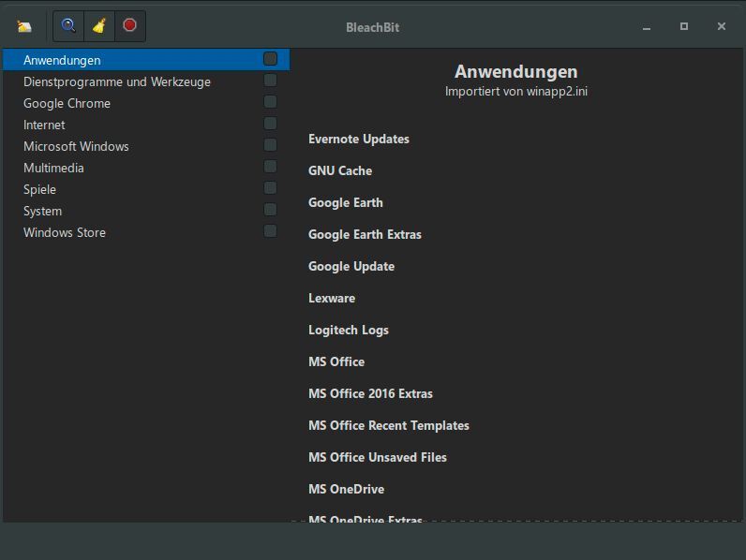746x560 pixels.
Task: Toggle the Multimedia category checkbox
Action: coord(270,167)
